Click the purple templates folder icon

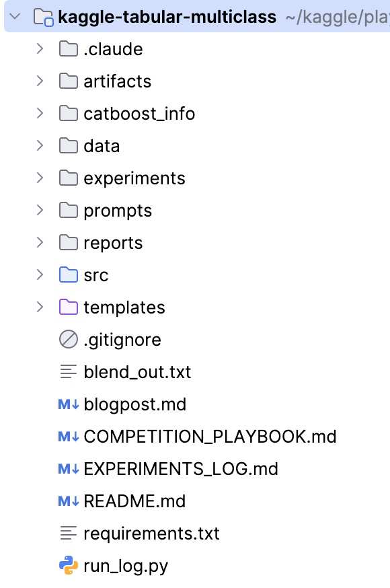coord(69,307)
